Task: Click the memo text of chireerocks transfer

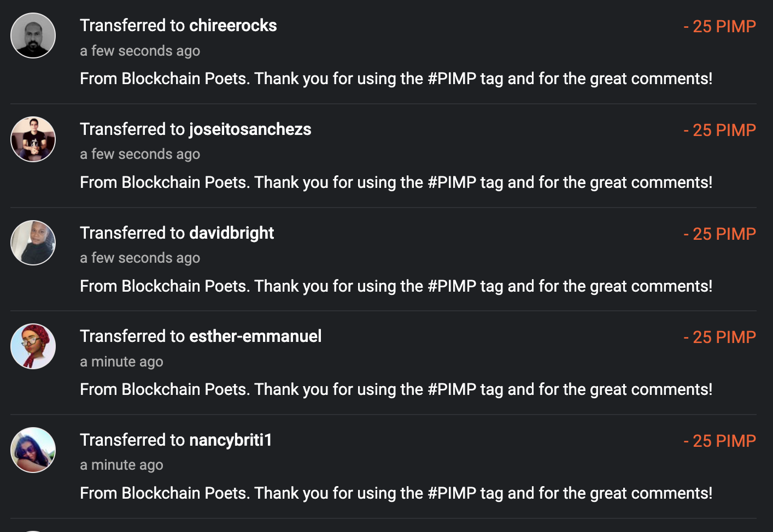Action: pos(396,79)
